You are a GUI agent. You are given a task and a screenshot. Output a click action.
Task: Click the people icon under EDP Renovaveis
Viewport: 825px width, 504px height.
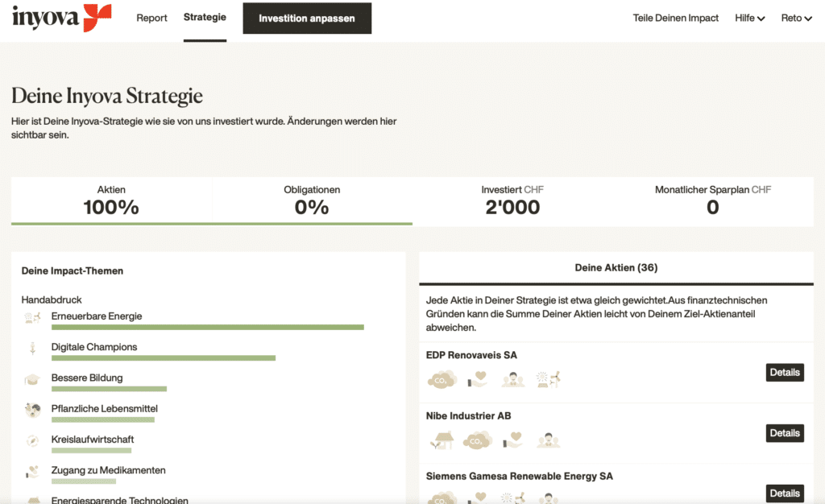[x=512, y=378]
